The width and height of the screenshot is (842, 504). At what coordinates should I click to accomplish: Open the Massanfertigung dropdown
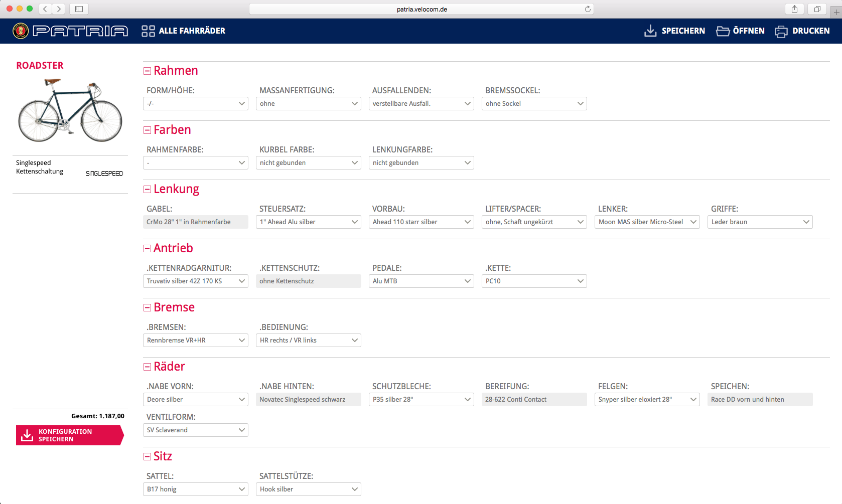[x=309, y=104]
